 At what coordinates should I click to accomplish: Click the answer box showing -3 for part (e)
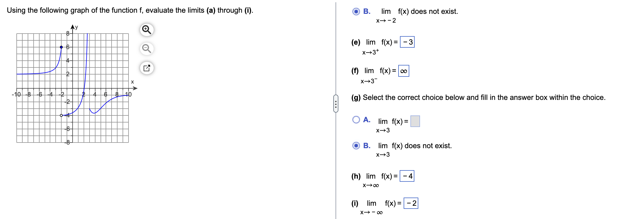(408, 42)
